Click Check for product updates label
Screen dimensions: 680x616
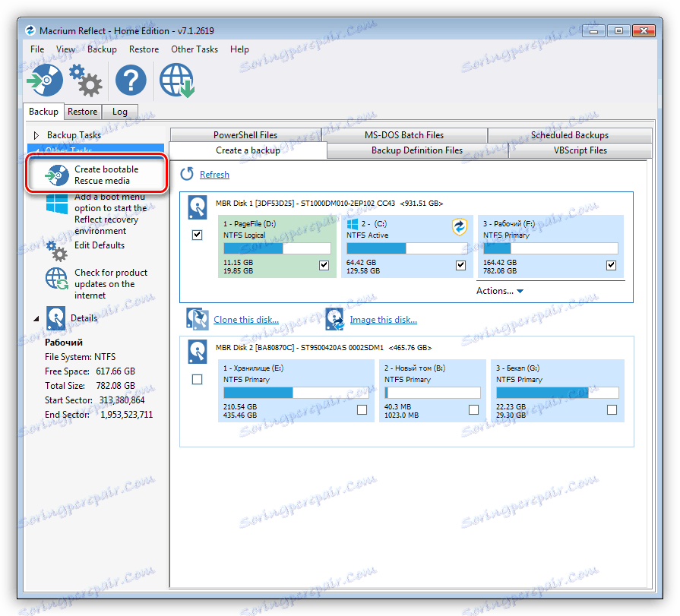pyautogui.click(x=111, y=284)
